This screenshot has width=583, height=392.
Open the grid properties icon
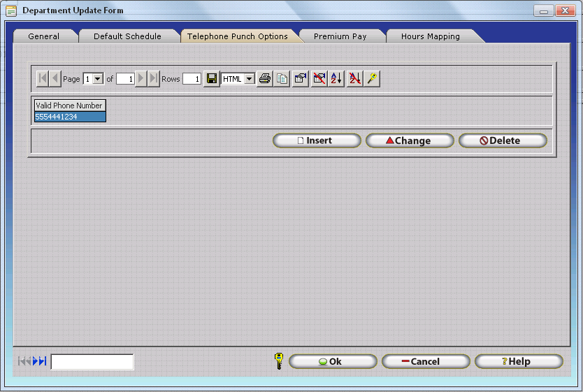click(x=301, y=79)
